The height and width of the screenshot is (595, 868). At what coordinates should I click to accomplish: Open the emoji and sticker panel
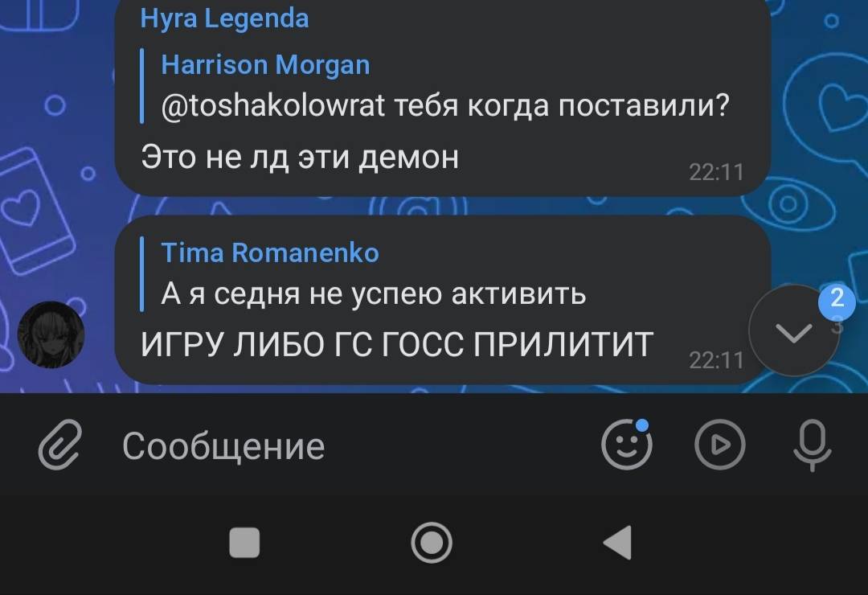pyautogui.click(x=627, y=445)
